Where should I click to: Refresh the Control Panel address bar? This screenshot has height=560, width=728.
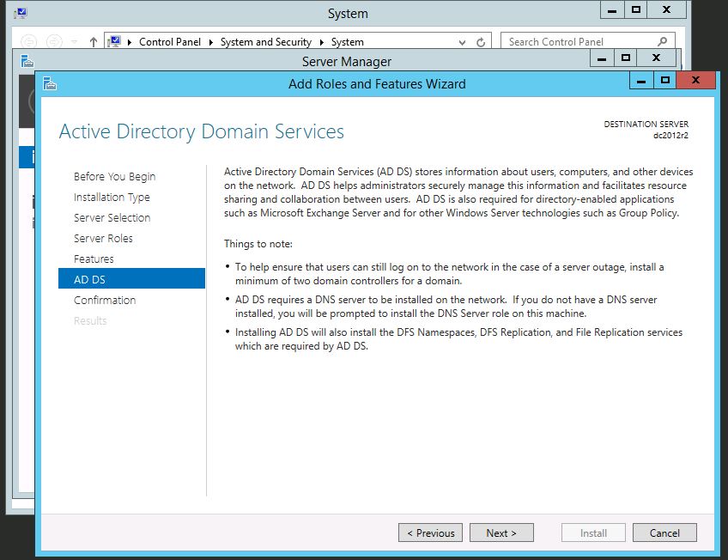pyautogui.click(x=481, y=42)
